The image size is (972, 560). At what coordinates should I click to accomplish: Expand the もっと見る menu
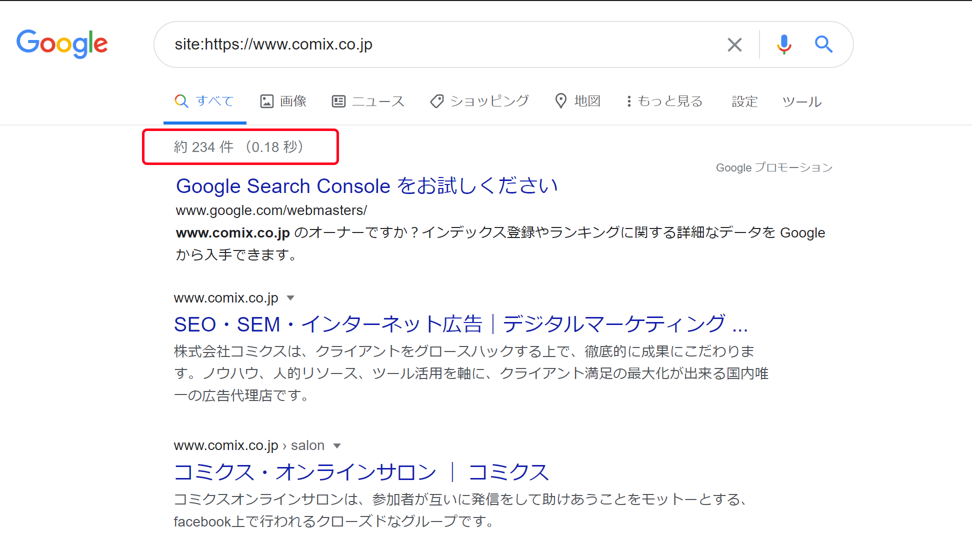[x=664, y=101]
